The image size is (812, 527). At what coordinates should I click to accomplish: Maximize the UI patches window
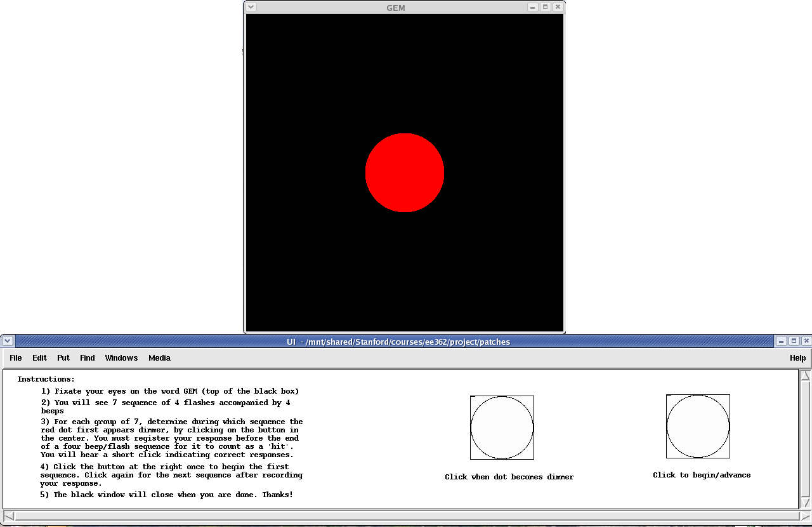[x=794, y=342]
